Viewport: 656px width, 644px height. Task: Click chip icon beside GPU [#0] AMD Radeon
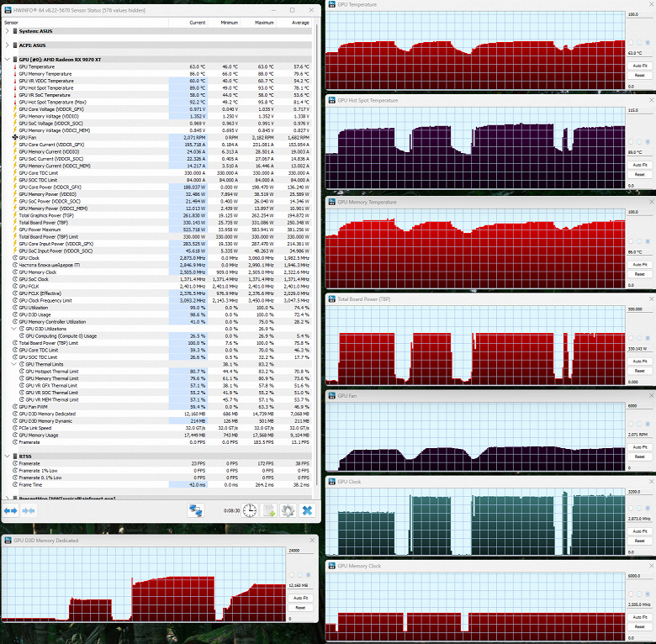(15, 60)
